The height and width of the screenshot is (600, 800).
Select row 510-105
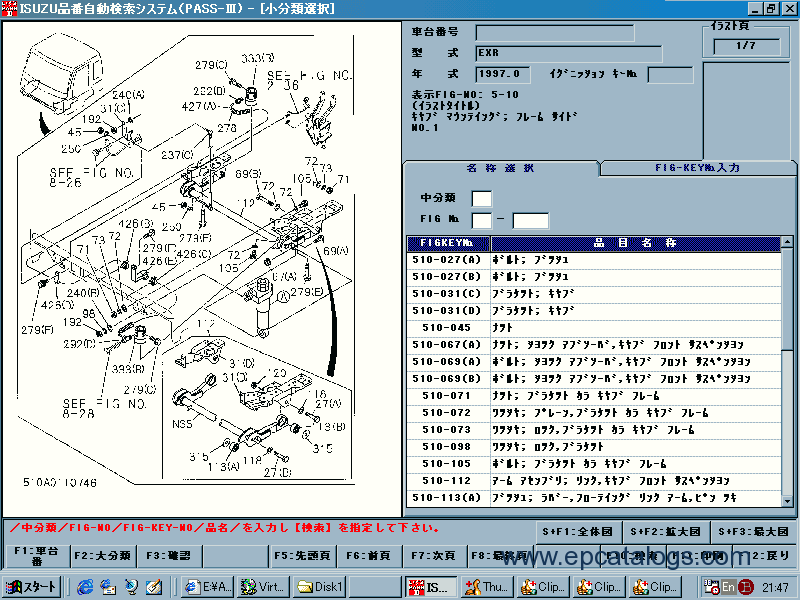594,464
